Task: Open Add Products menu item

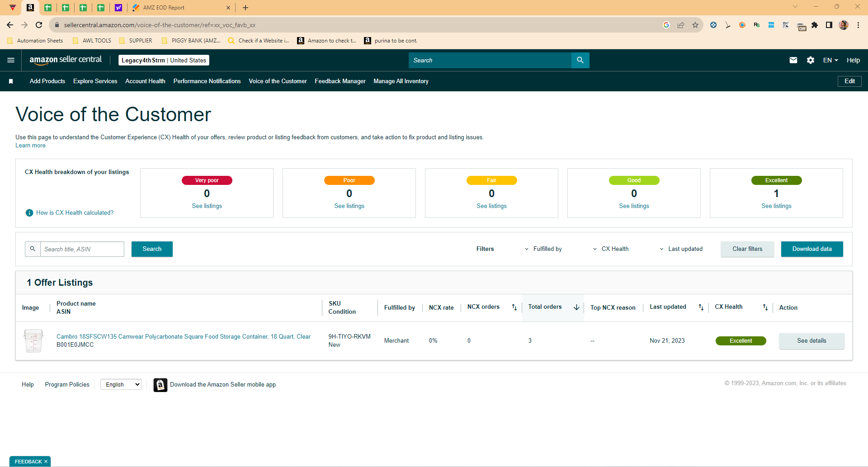Action: [47, 81]
